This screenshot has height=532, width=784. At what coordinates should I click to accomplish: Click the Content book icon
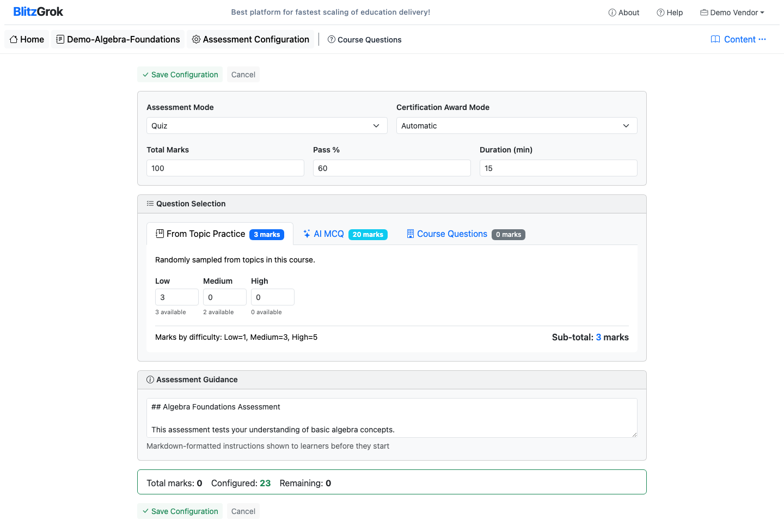(x=715, y=39)
